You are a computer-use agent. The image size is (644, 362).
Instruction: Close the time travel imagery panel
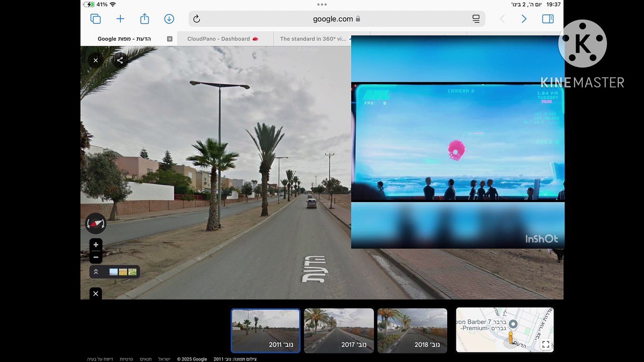[x=96, y=294]
